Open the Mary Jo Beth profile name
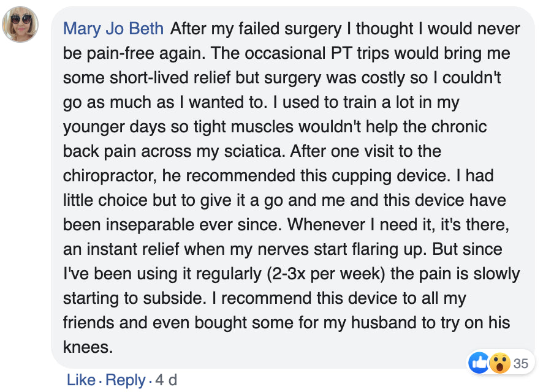 113,28
